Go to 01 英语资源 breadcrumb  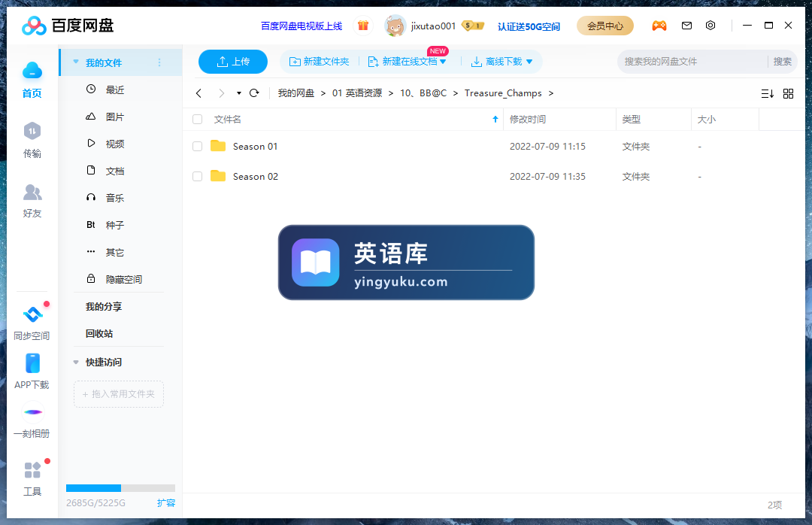pos(357,93)
